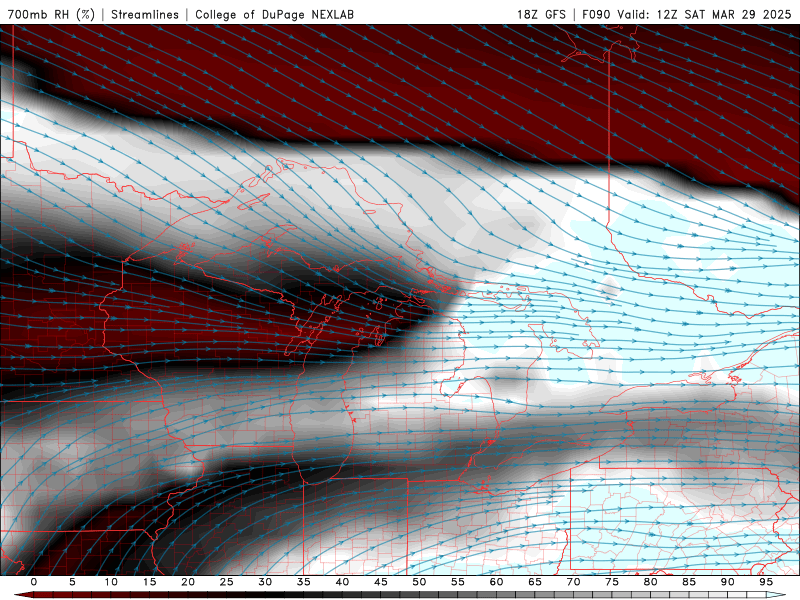The image size is (800, 600).
Task: Click the colorbar label "65"
Action: (535, 582)
